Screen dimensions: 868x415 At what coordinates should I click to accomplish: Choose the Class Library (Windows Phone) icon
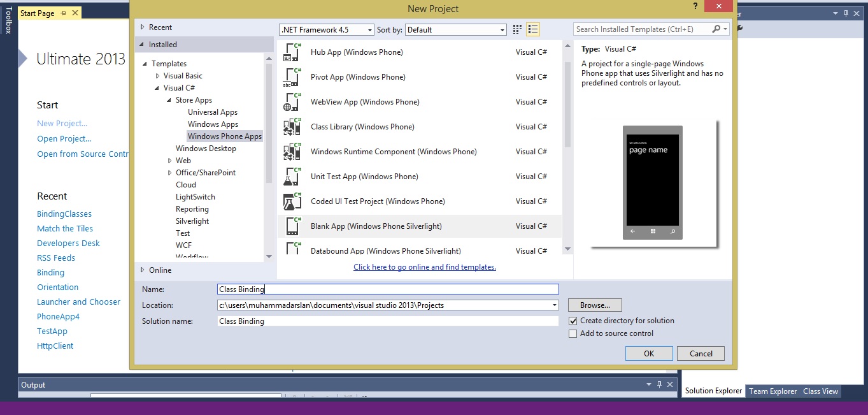[x=292, y=127]
